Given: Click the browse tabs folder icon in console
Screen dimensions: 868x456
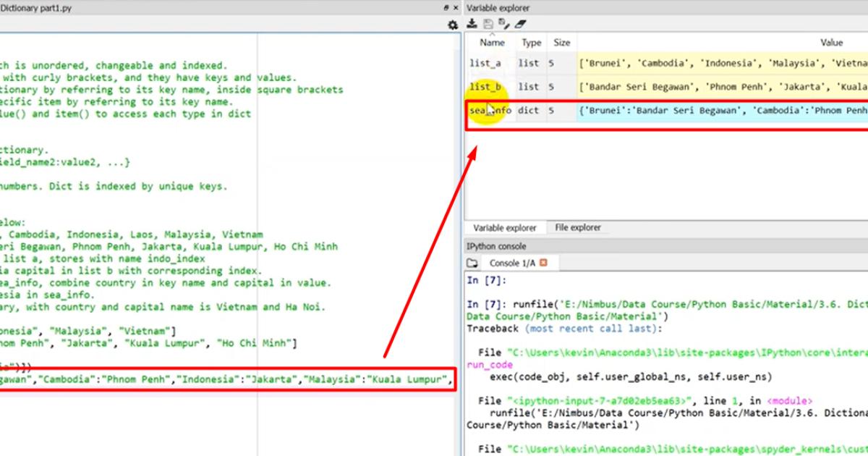Looking at the screenshot, I should 472,263.
